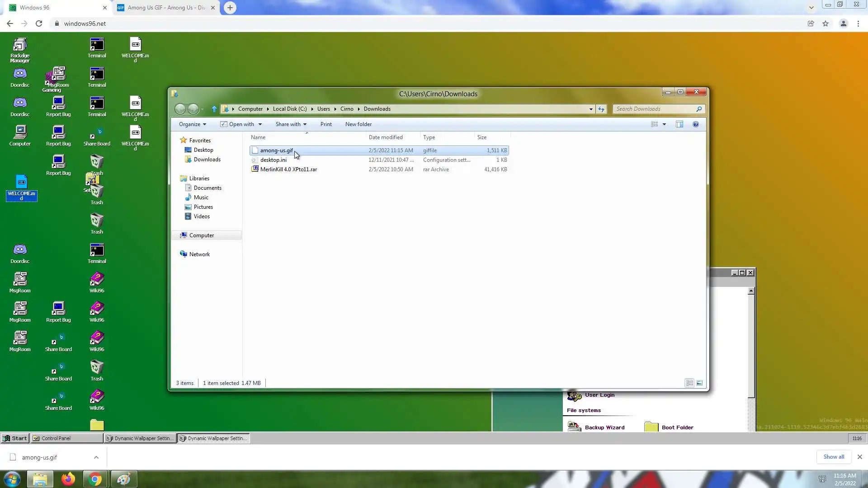The height and width of the screenshot is (488, 868).
Task: Click Print in the Explorer toolbar
Action: tap(326, 124)
